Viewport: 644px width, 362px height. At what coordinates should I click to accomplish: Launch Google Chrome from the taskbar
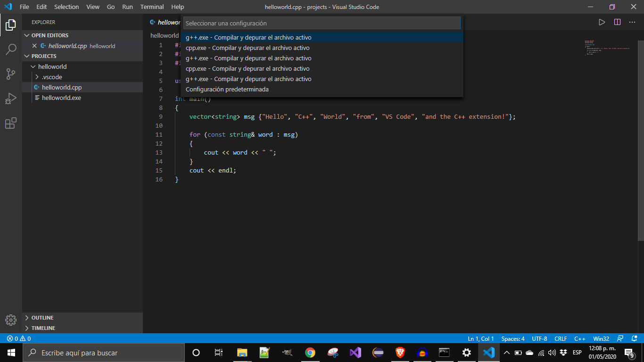click(310, 353)
